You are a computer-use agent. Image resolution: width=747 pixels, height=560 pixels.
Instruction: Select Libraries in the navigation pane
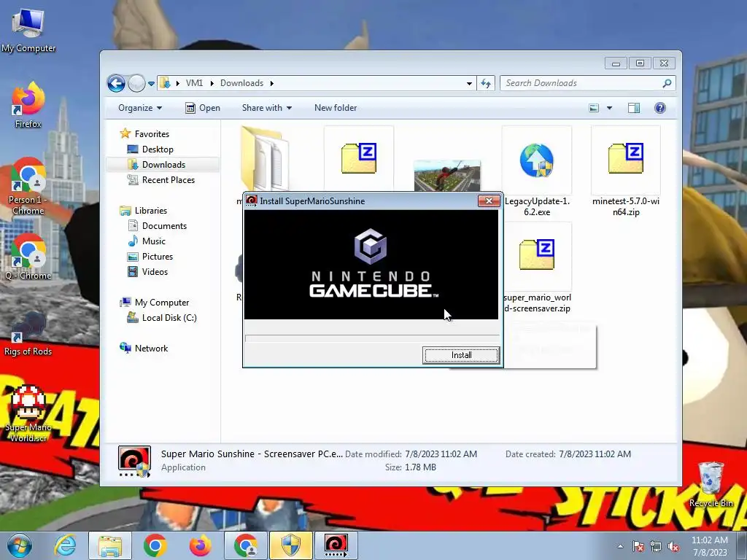pyautogui.click(x=144, y=211)
